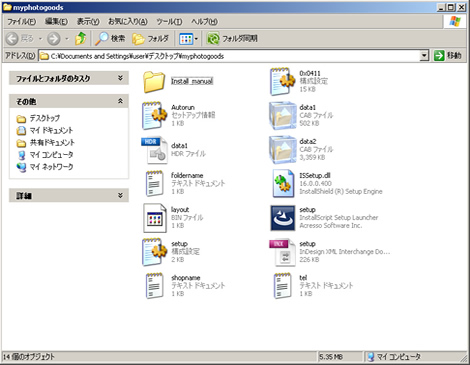Click the tel file name text
The image size is (470, 365).
coord(303,278)
